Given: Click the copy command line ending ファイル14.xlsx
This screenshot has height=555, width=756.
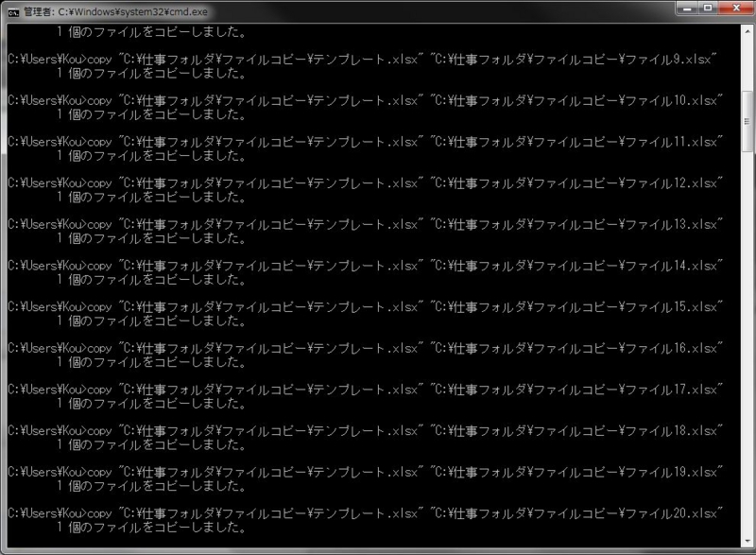Looking at the screenshot, I should 365,266.
